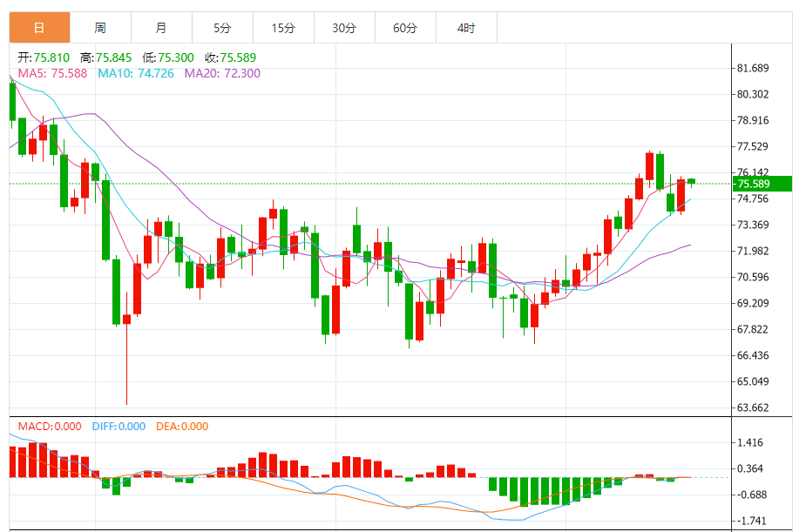This screenshot has width=806, height=532.
Task: Click the 66.436 price axis label
Action: [x=753, y=355]
